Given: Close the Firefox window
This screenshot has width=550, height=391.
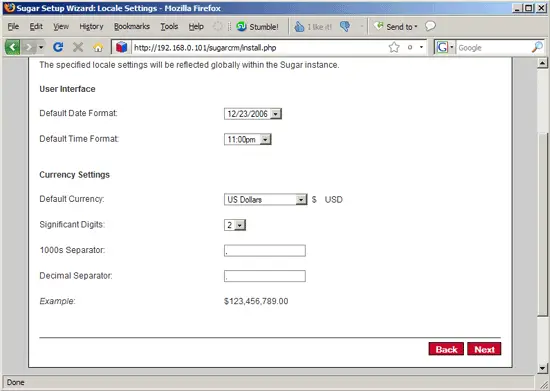Looking at the screenshot, I should coord(541,8).
